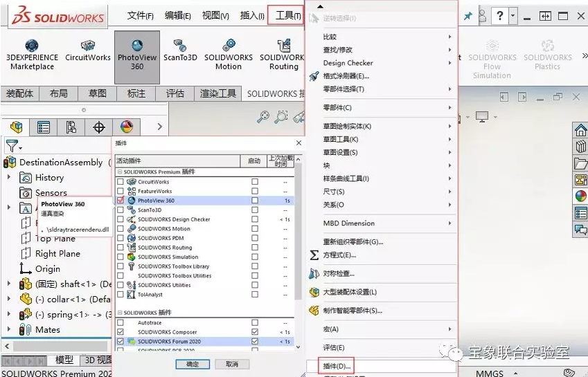Enable the FeatureWorks add-in checkbox
588x377 pixels.
pyautogui.click(x=121, y=191)
